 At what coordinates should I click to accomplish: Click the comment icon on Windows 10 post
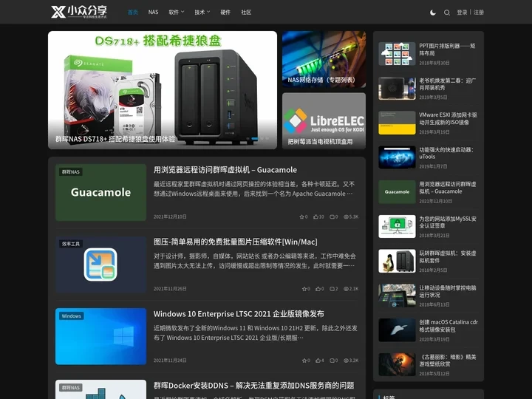pos(332,361)
